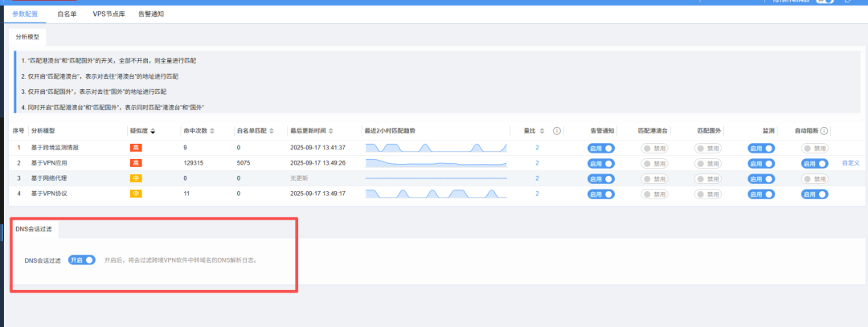Image resolution: width=868 pixels, height=327 pixels.
Task: Click the info icon beside 自动阻断
Action: pos(824,131)
